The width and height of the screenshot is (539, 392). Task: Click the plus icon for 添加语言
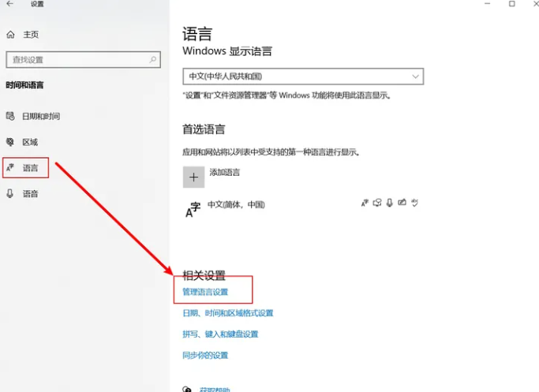(x=193, y=177)
